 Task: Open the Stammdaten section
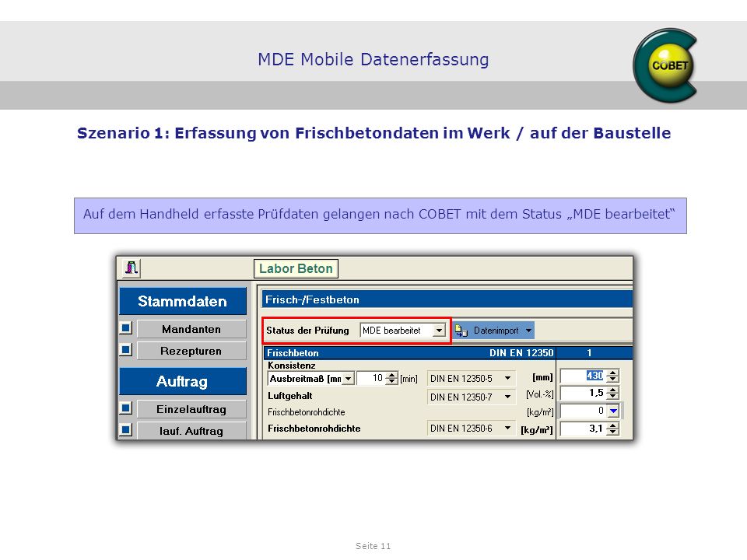pos(182,301)
